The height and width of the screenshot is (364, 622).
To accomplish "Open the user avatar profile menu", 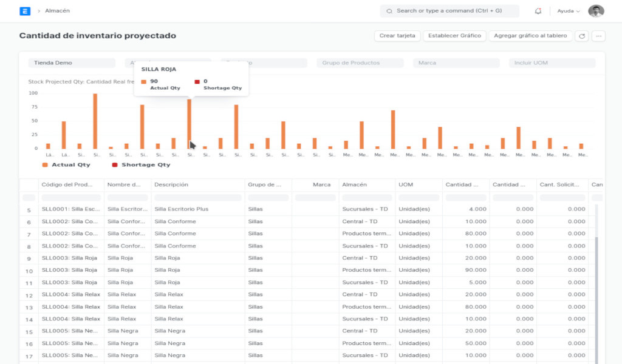I will coord(596,11).
